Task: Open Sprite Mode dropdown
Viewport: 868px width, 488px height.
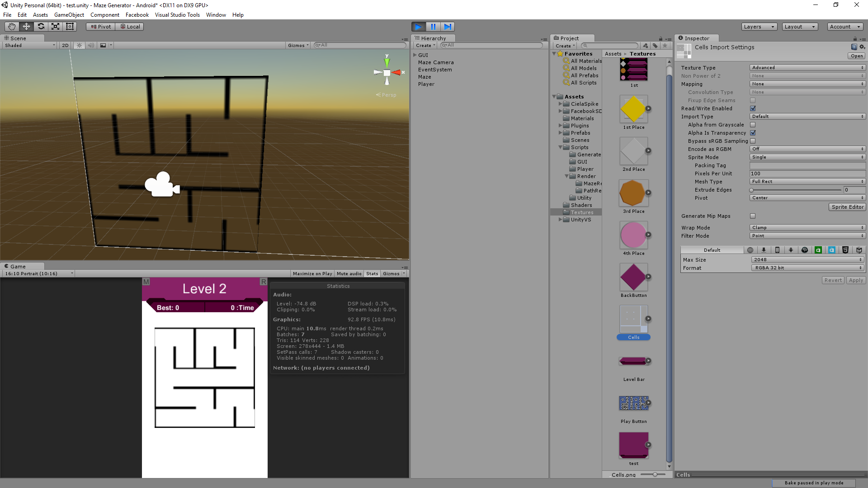Action: click(x=807, y=157)
